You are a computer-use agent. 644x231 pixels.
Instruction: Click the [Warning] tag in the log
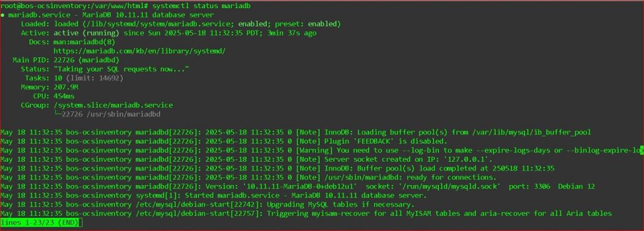click(x=314, y=150)
